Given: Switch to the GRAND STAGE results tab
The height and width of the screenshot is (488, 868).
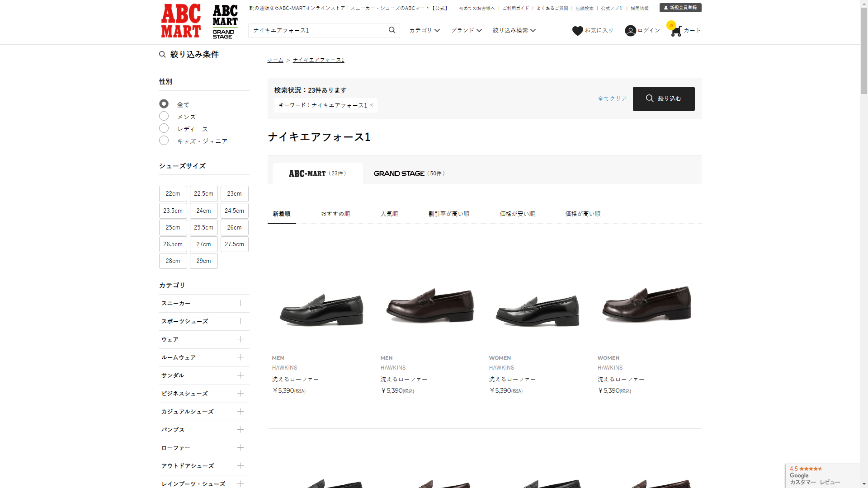Looking at the screenshot, I should (x=409, y=174).
